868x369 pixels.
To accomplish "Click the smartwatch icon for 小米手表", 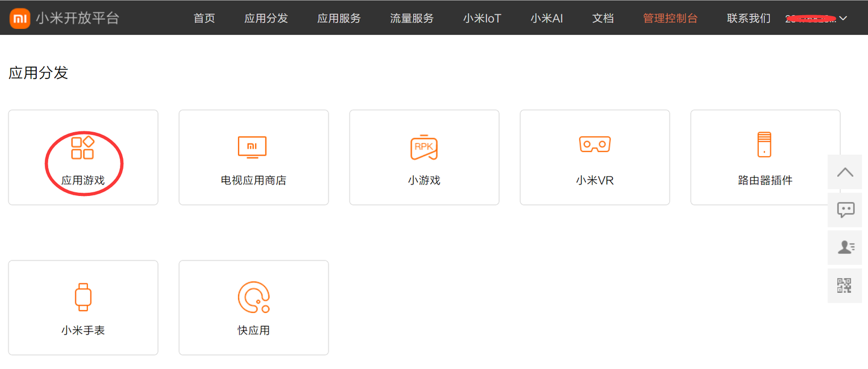I will tap(83, 296).
